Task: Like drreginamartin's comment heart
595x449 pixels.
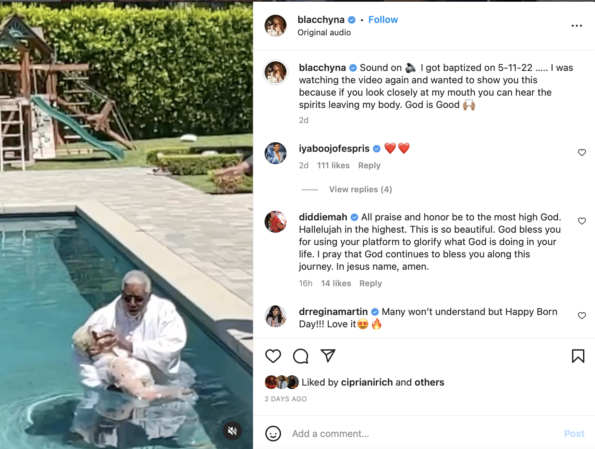Action: (x=582, y=315)
